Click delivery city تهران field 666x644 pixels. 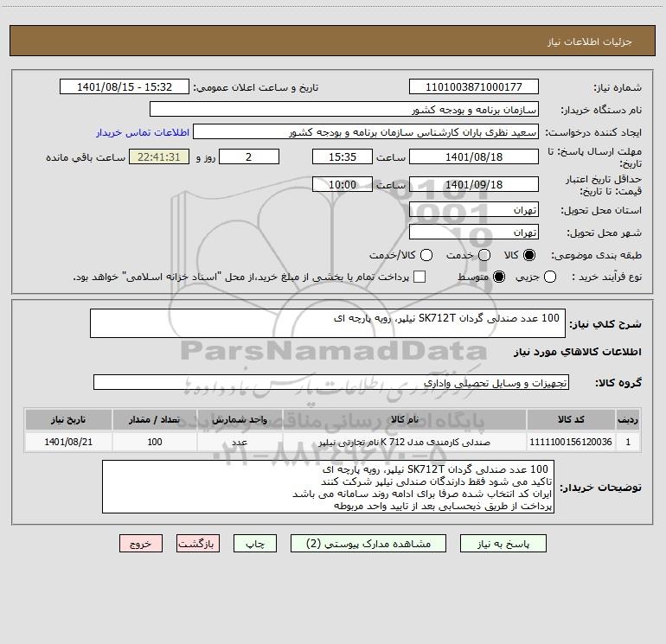point(474,232)
